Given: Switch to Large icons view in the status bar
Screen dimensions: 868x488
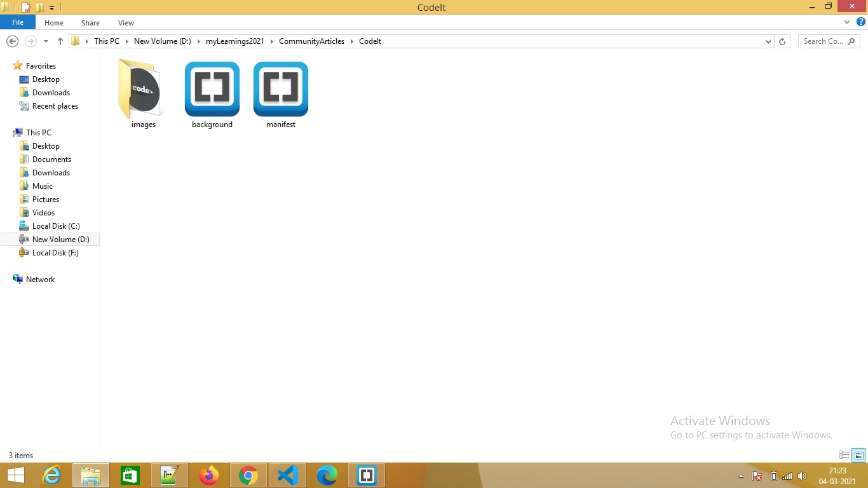Looking at the screenshot, I should [858, 455].
